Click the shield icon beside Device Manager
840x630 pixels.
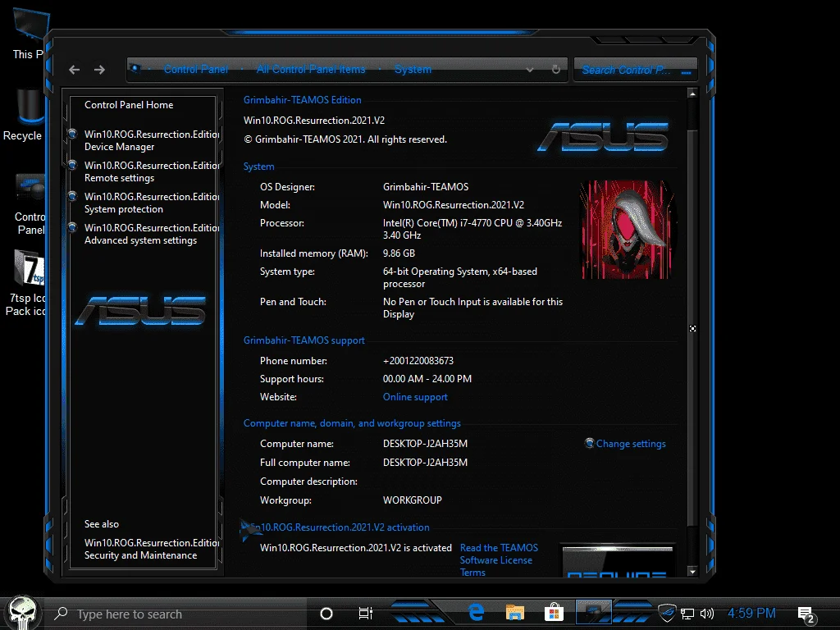tap(72, 134)
